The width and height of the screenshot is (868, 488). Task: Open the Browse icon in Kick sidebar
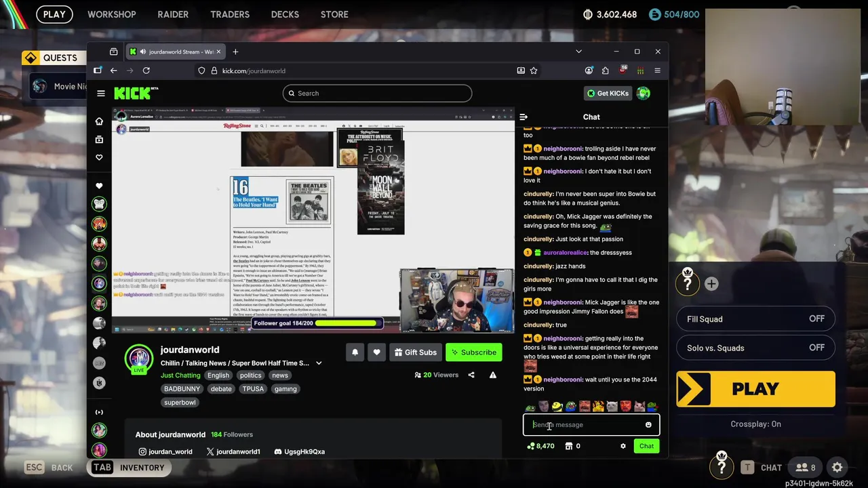[x=99, y=139]
